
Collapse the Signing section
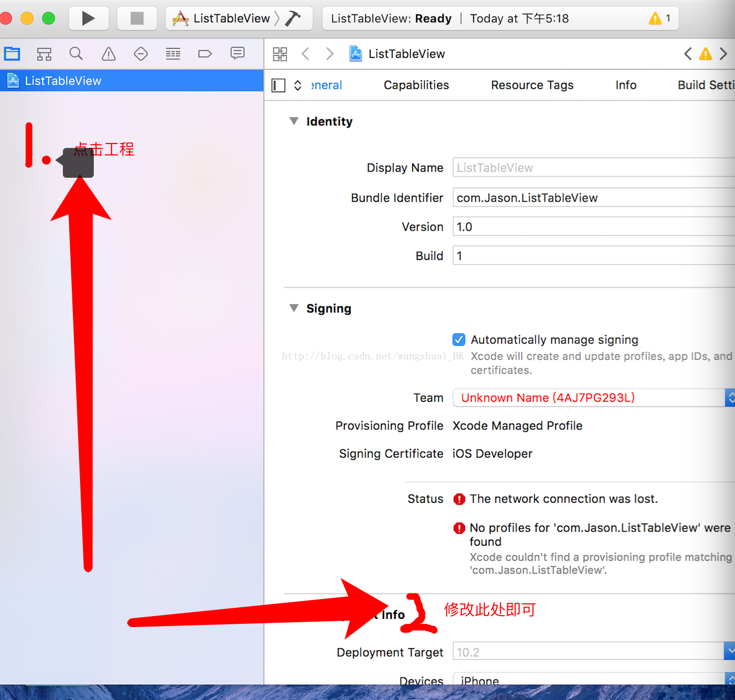tap(294, 308)
